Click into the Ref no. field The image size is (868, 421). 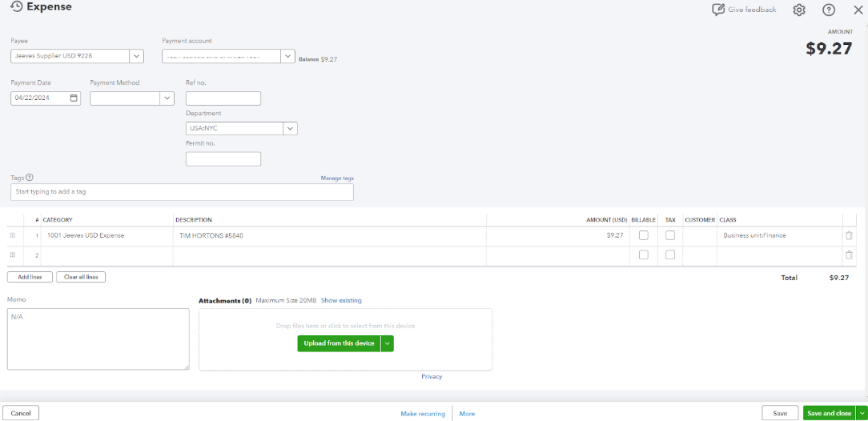pyautogui.click(x=223, y=98)
